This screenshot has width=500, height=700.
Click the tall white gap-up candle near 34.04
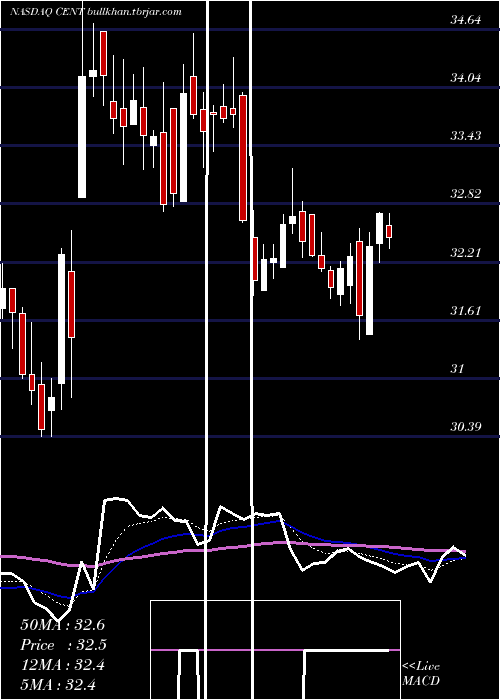tap(82, 137)
